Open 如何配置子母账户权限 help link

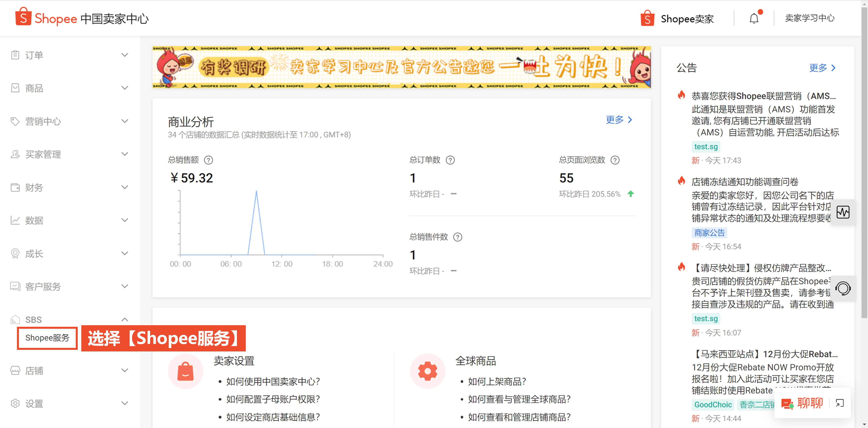click(x=273, y=399)
